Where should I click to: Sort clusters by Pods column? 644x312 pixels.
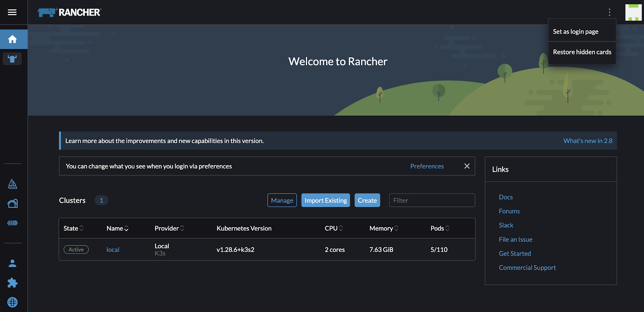click(440, 228)
